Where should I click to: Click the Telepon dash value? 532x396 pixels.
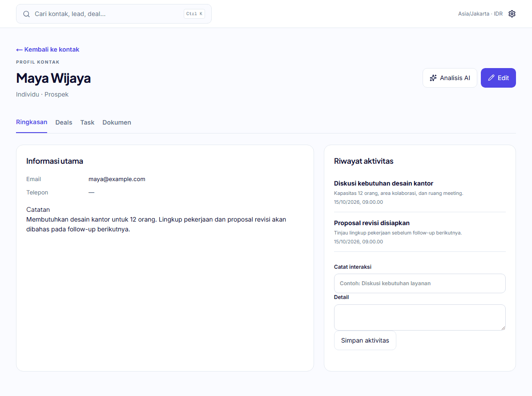91,192
